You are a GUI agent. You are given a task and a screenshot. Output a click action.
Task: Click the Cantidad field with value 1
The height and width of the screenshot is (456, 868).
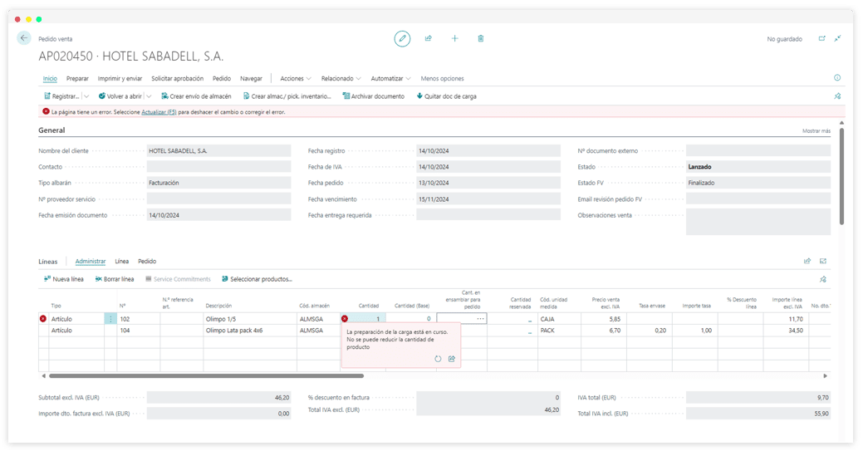pos(366,318)
